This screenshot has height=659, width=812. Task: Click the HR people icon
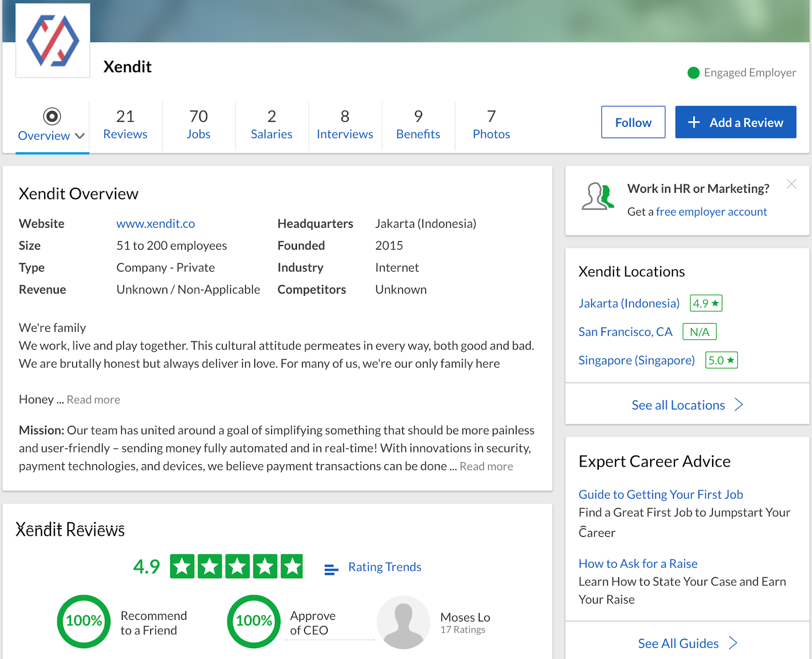click(x=598, y=197)
